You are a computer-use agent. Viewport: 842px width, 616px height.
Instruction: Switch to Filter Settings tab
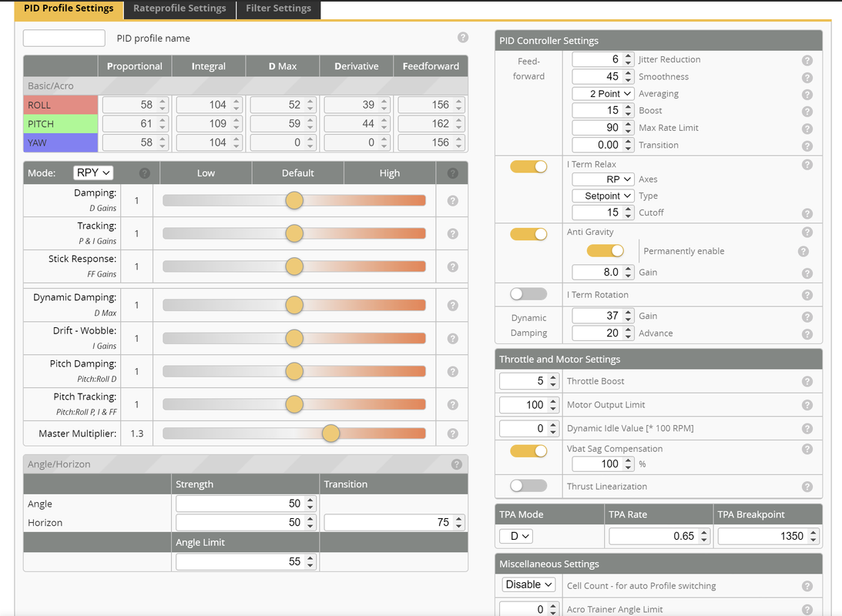click(x=278, y=8)
